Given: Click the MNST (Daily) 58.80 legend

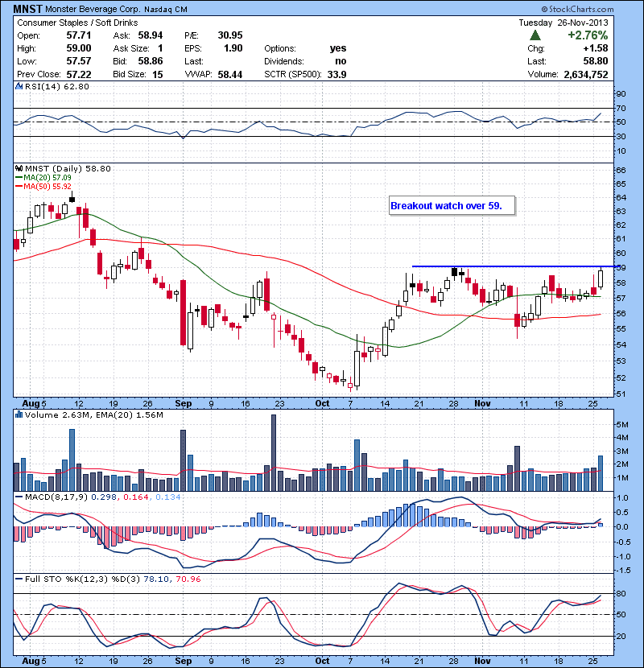Looking at the screenshot, I should point(68,169).
